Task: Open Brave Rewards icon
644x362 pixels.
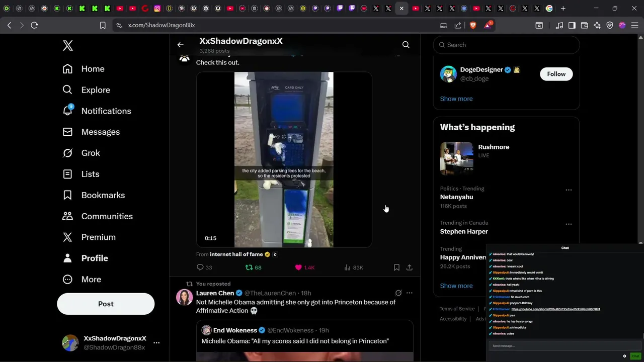Action: (x=488, y=25)
